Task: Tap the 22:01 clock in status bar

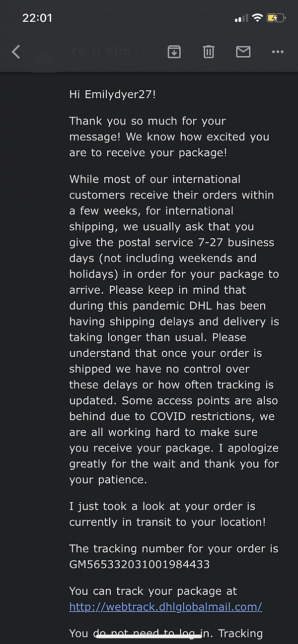Action: coord(37,18)
